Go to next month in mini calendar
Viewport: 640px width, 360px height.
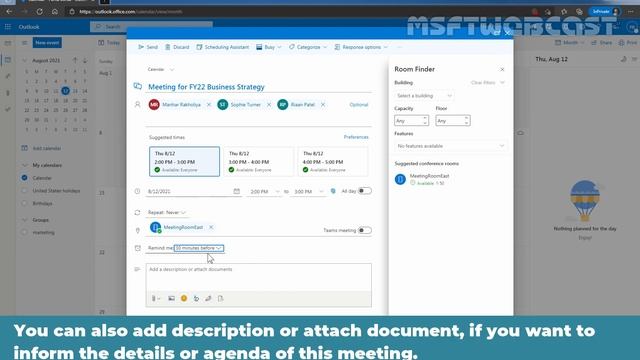coord(85,60)
